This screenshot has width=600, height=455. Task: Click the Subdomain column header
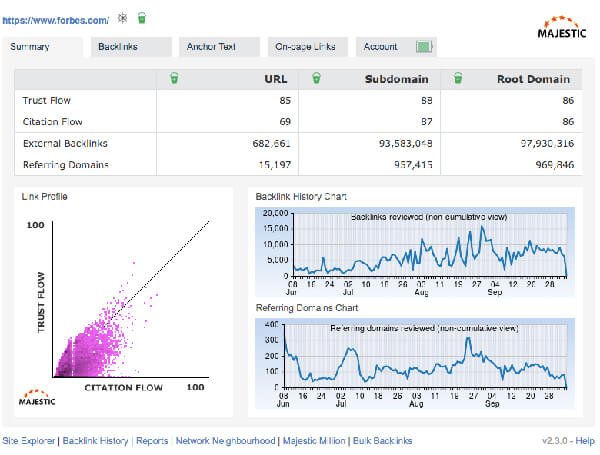[x=396, y=79]
